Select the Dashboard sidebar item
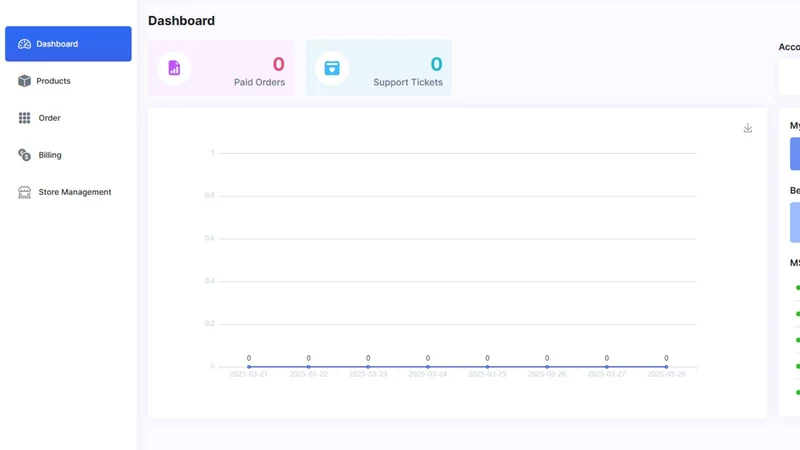Image resolution: width=800 pixels, height=450 pixels. (x=68, y=44)
